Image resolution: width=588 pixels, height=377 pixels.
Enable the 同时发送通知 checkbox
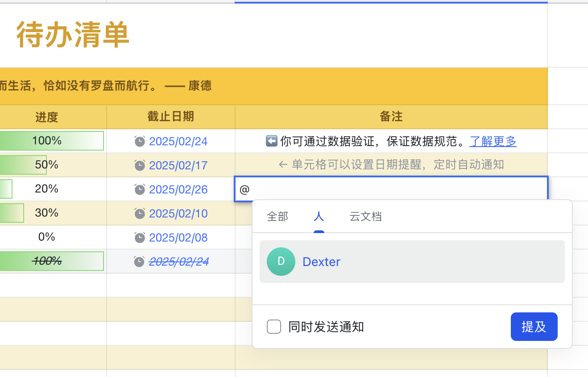click(274, 327)
